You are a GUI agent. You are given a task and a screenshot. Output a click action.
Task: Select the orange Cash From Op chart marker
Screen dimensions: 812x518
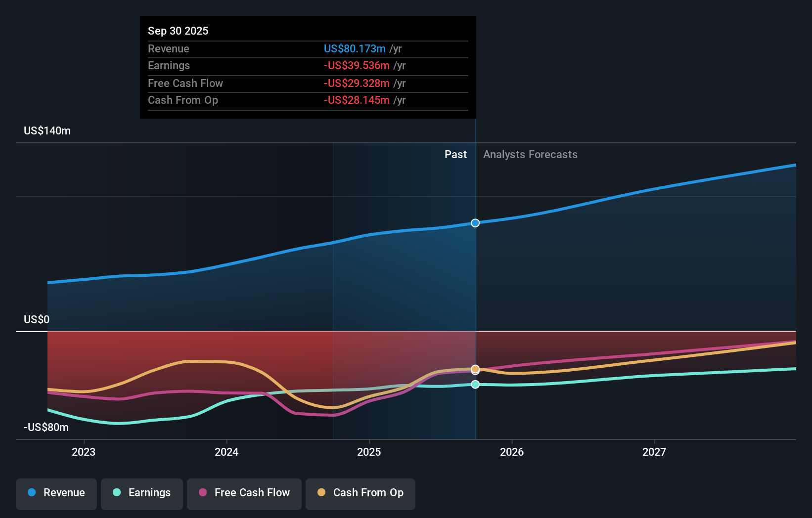(475, 369)
